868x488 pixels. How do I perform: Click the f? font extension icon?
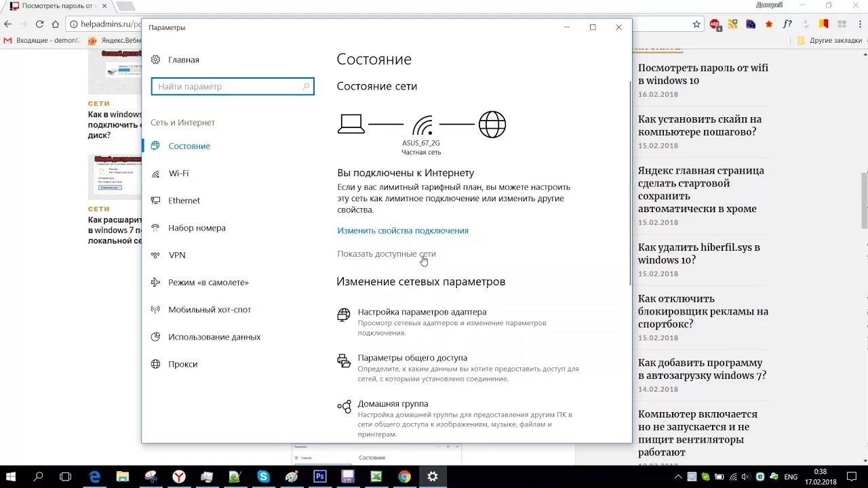click(x=787, y=24)
